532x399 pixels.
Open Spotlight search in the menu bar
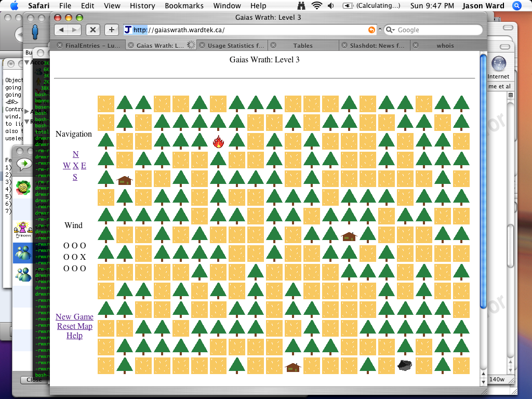[517, 6]
